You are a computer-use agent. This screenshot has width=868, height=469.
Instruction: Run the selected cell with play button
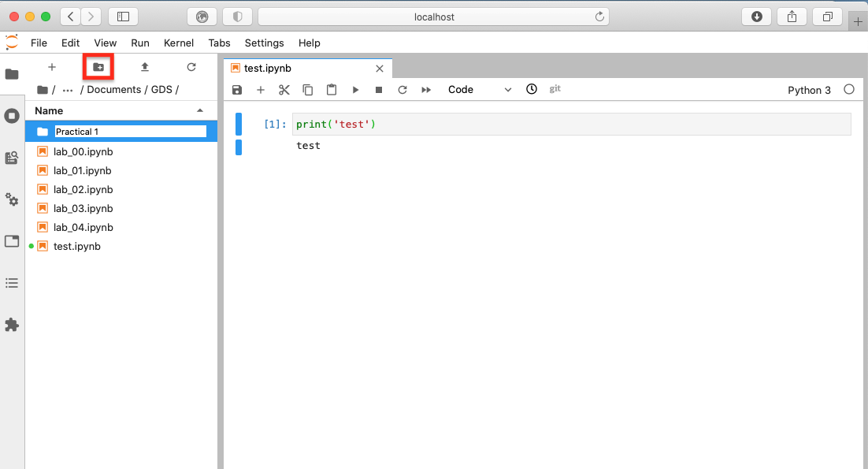[355, 90]
